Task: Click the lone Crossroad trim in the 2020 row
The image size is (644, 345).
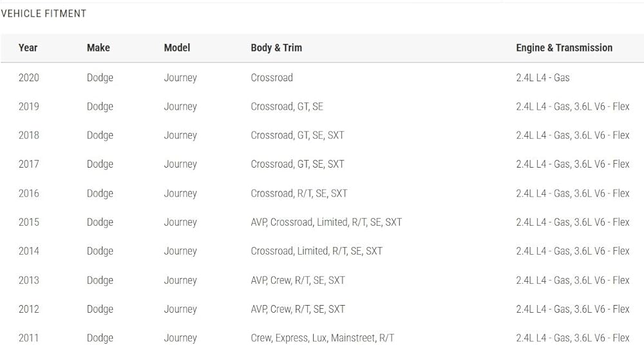Action: pos(272,77)
